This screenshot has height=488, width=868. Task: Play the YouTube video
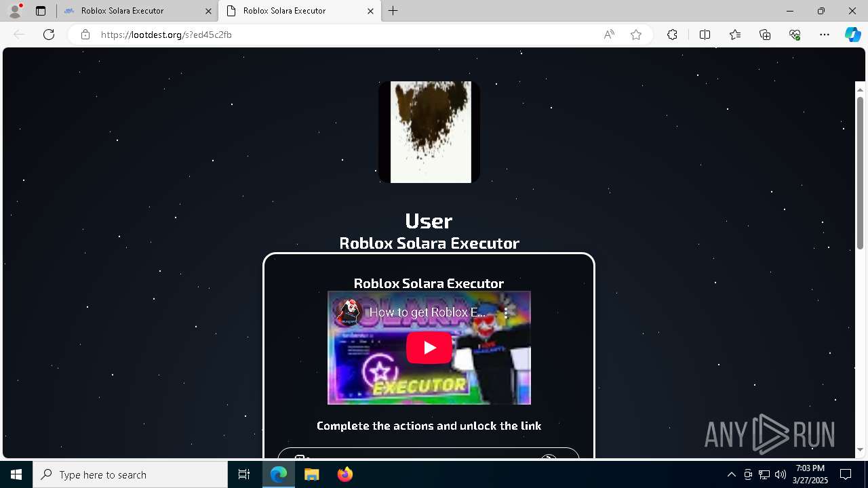tap(429, 348)
